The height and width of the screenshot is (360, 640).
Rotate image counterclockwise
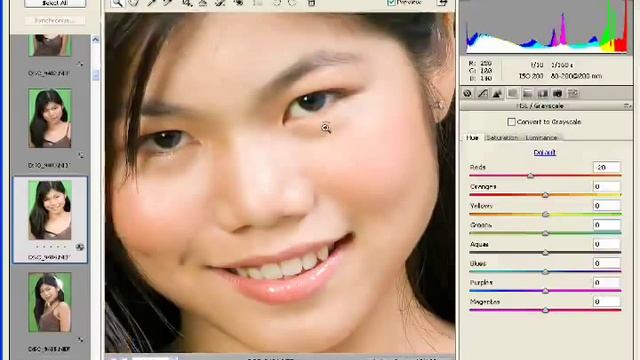pyautogui.click(x=277, y=3)
